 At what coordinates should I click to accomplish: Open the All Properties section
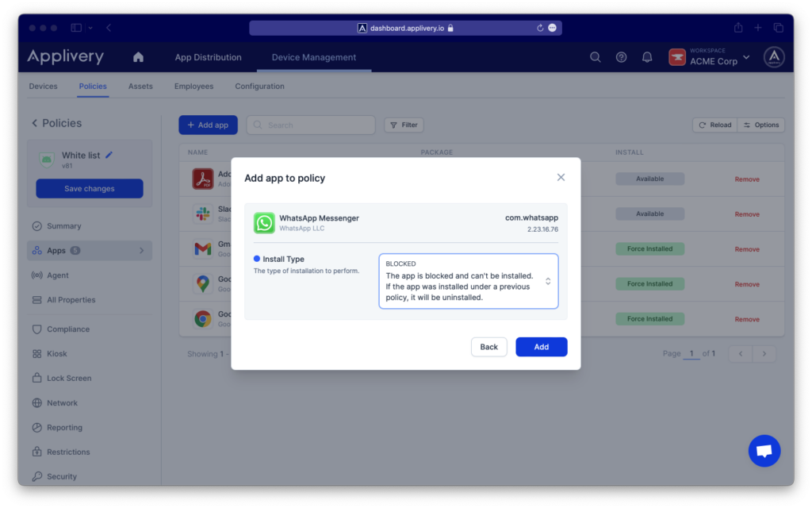coord(90,299)
